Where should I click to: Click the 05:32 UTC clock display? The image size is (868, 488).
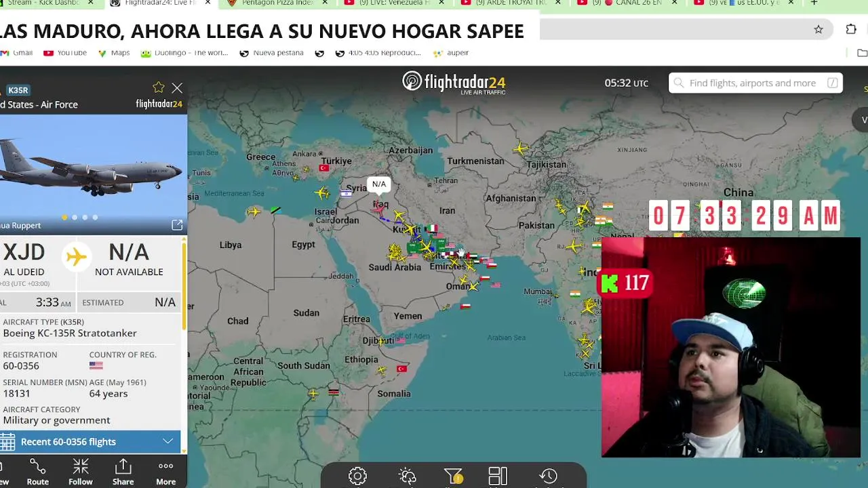click(x=627, y=83)
